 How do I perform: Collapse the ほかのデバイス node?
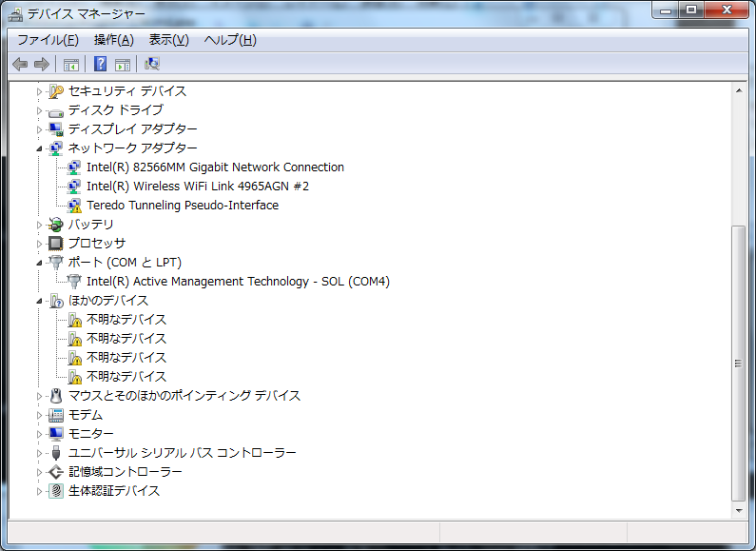coord(40,301)
